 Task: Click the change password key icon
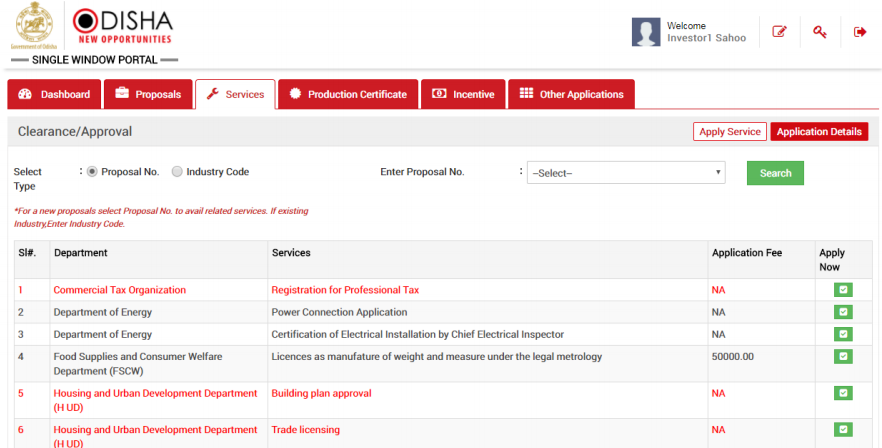click(820, 32)
